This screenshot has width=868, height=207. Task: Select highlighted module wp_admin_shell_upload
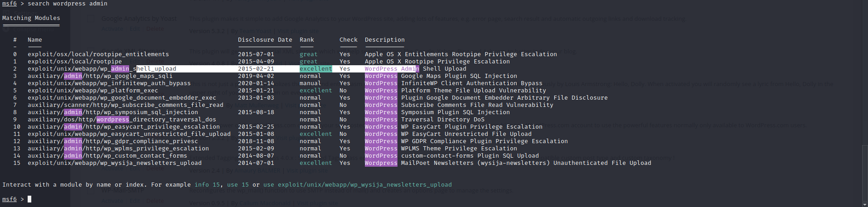(x=102, y=69)
